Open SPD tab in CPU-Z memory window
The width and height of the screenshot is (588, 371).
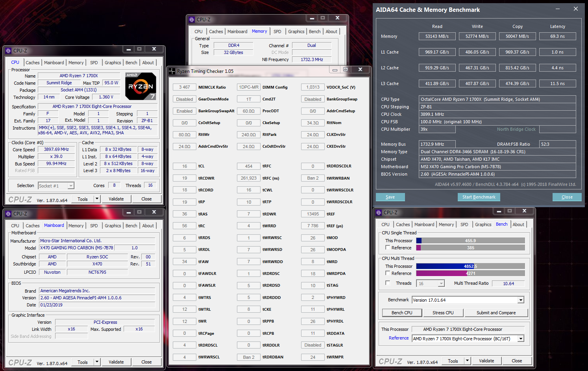[277, 32]
